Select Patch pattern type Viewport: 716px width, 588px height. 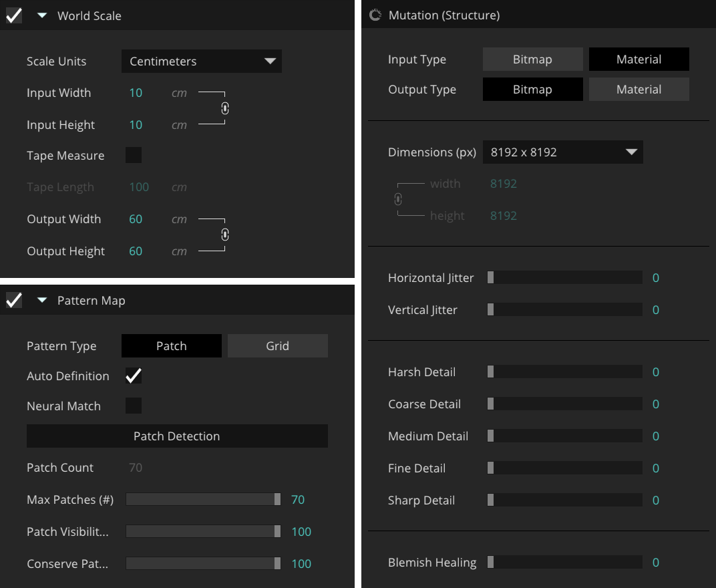171,346
